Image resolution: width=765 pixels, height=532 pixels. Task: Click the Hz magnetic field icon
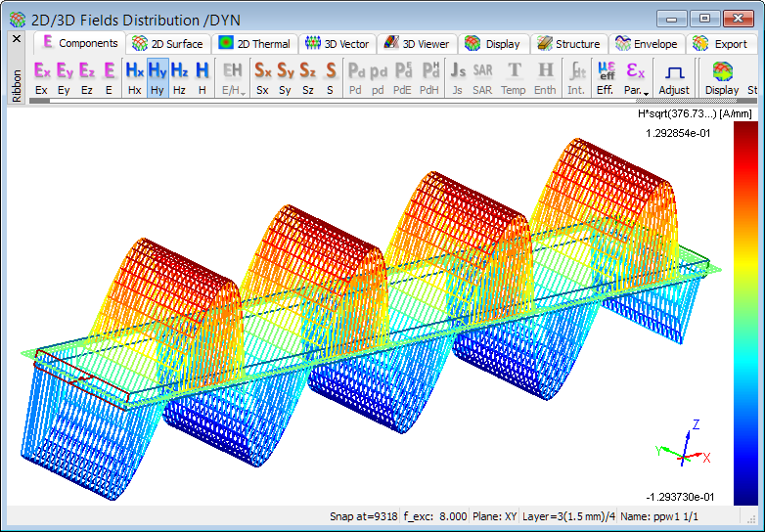[180, 77]
